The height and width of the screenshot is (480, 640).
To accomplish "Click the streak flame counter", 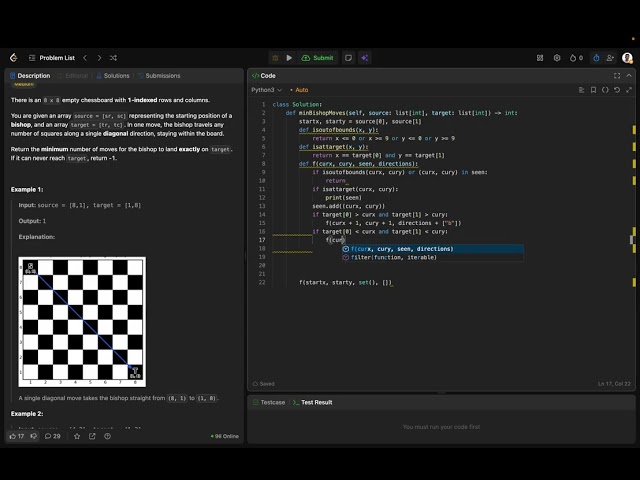I will pos(576,58).
